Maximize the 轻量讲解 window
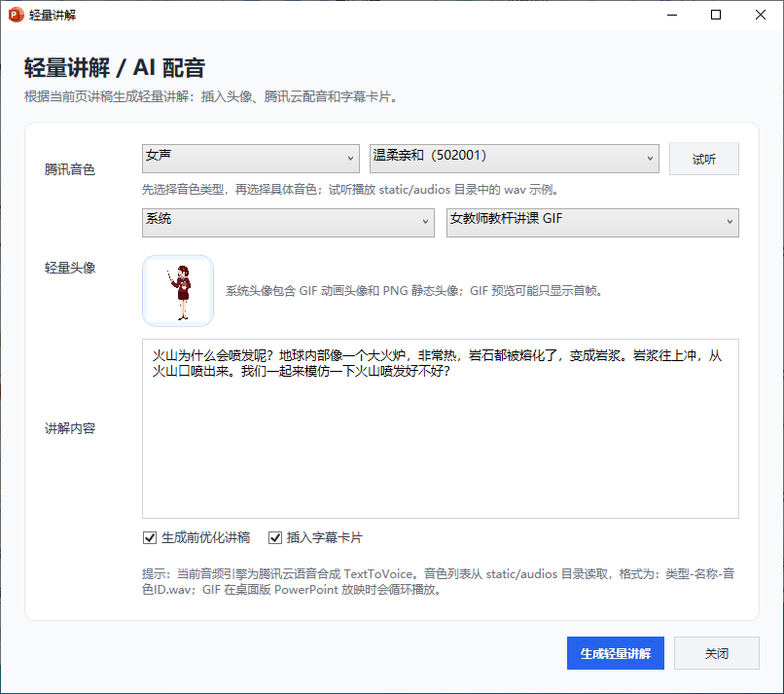 coord(716,15)
